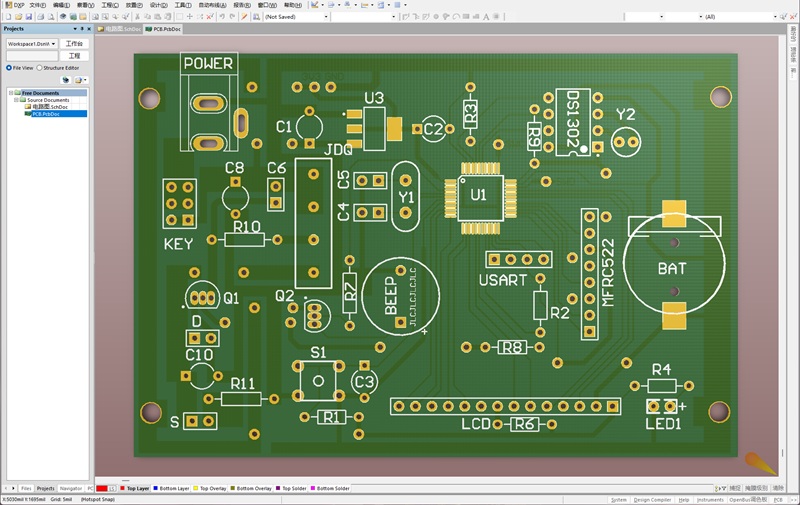Click the Instruments status bar button
Viewport: 800px width, 505px height.
710,500
